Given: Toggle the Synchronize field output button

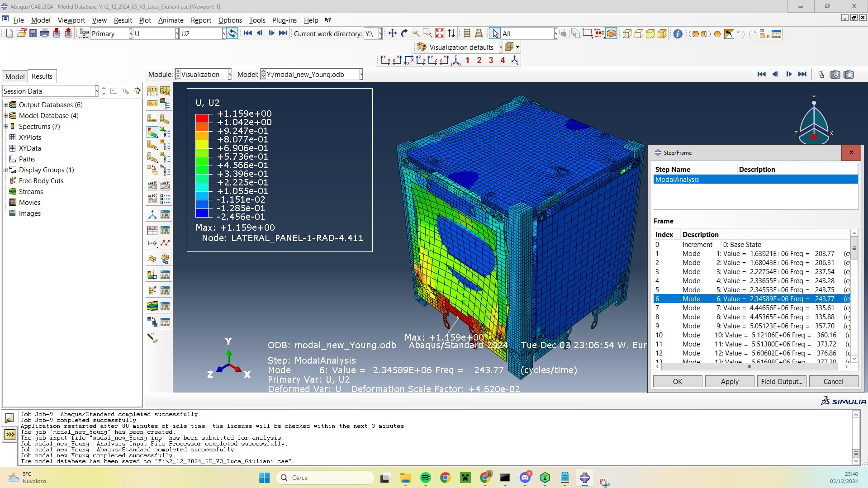Looking at the screenshot, I should tap(232, 33).
